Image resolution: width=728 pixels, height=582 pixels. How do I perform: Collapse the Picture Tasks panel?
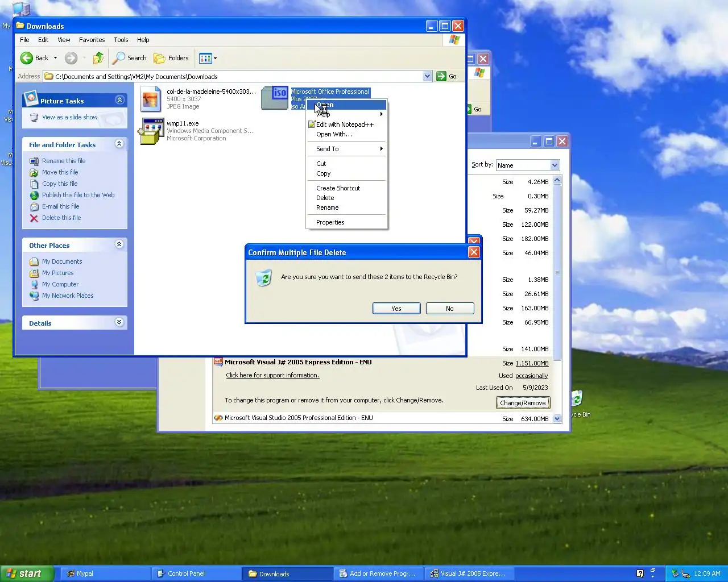(119, 100)
